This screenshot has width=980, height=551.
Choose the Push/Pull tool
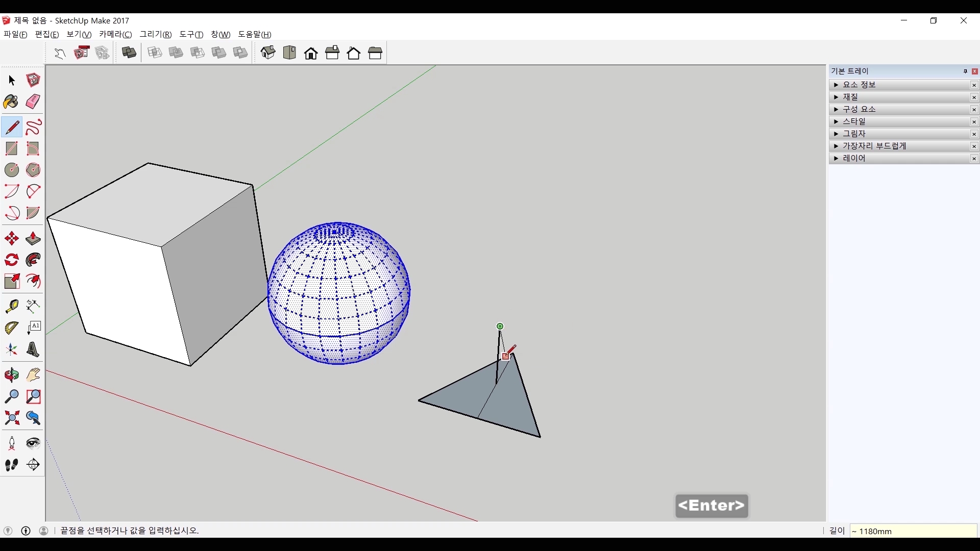pyautogui.click(x=33, y=239)
